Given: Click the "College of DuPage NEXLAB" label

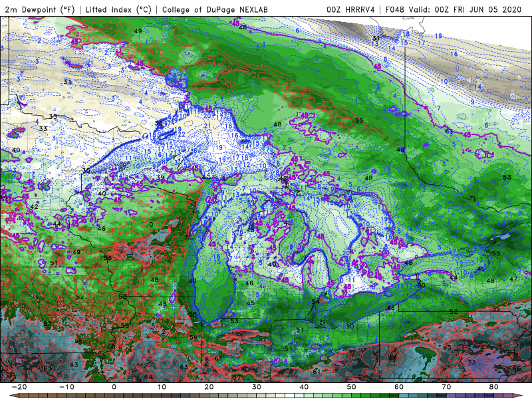Looking at the screenshot, I should coord(215,10).
